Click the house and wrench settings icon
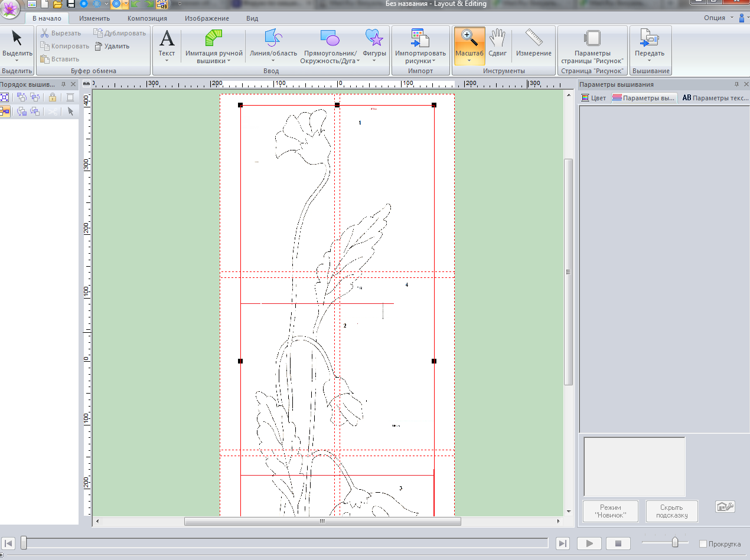 click(x=724, y=507)
